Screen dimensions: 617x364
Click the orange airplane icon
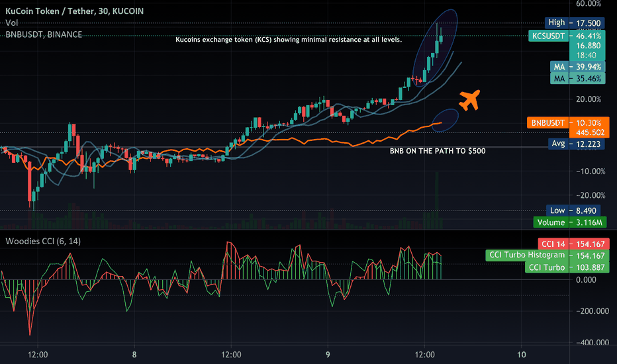pyautogui.click(x=470, y=101)
